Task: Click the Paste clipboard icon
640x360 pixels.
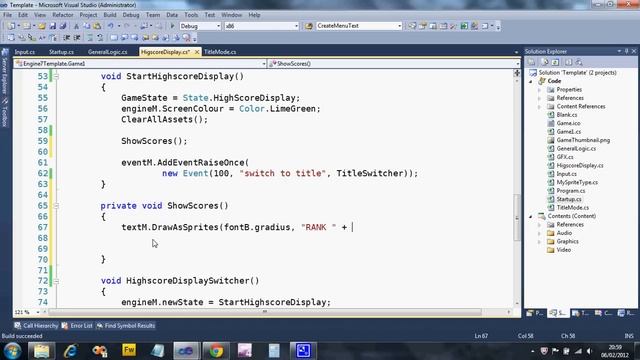Action: 97,26
